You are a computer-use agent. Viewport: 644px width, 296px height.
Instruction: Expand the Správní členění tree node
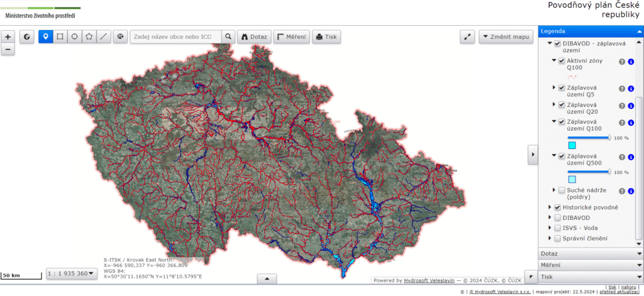tap(550, 238)
